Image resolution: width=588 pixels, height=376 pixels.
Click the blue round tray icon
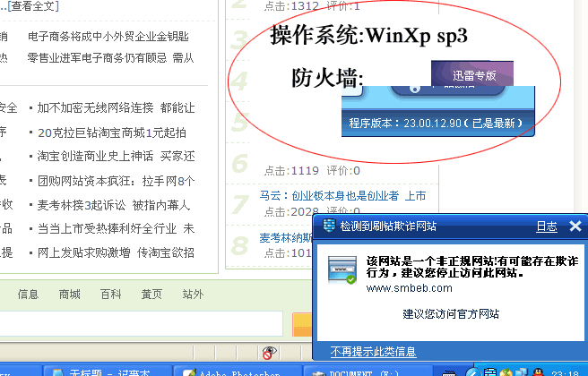[x=473, y=372]
